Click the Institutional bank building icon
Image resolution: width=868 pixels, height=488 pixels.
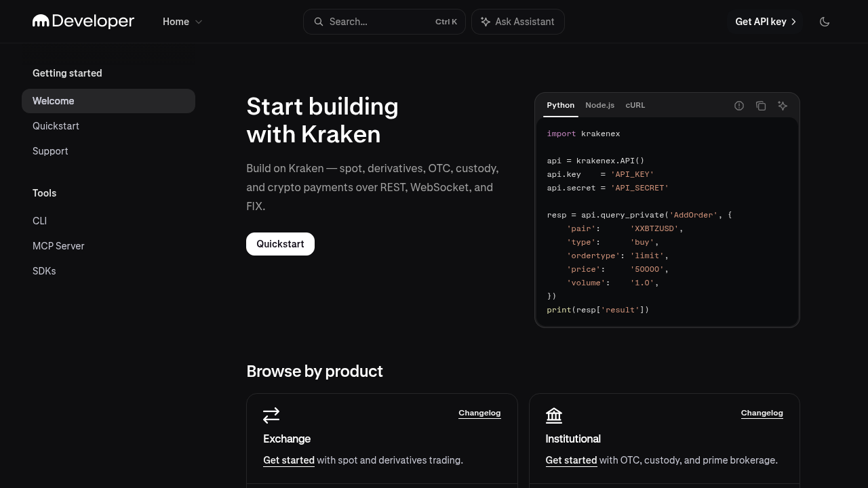coord(554,415)
